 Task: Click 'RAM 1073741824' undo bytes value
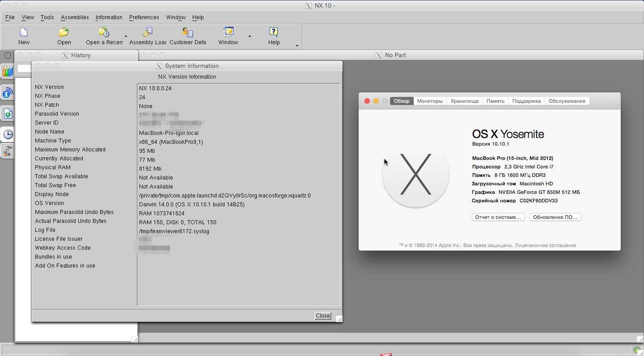pos(161,214)
